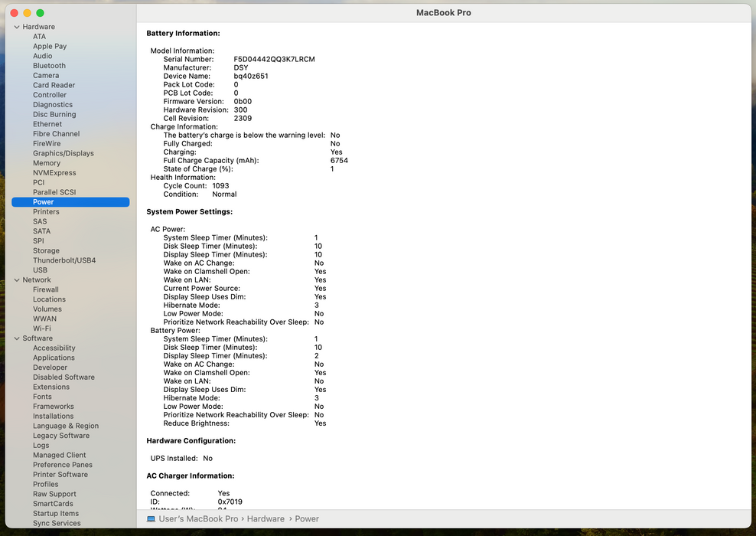Select Preference Panes in sidebar
Image resolution: width=756 pixels, height=536 pixels.
(63, 465)
